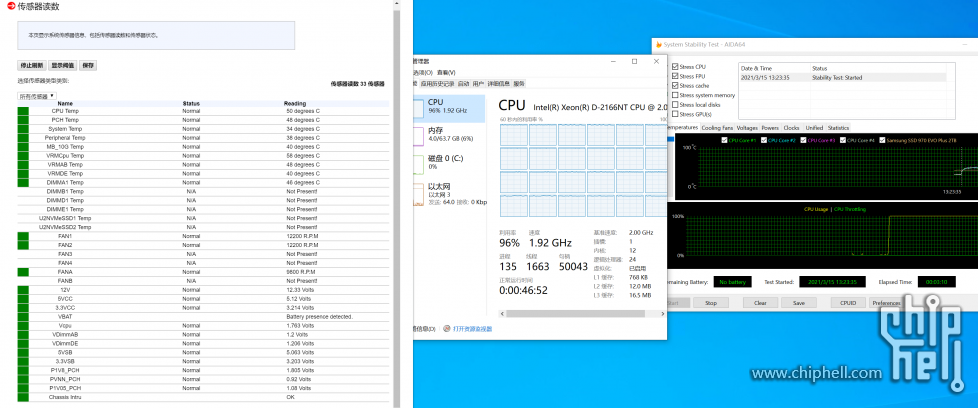
Task: Select 内存 memory in Task Manager sidebar
Action: pos(449,135)
